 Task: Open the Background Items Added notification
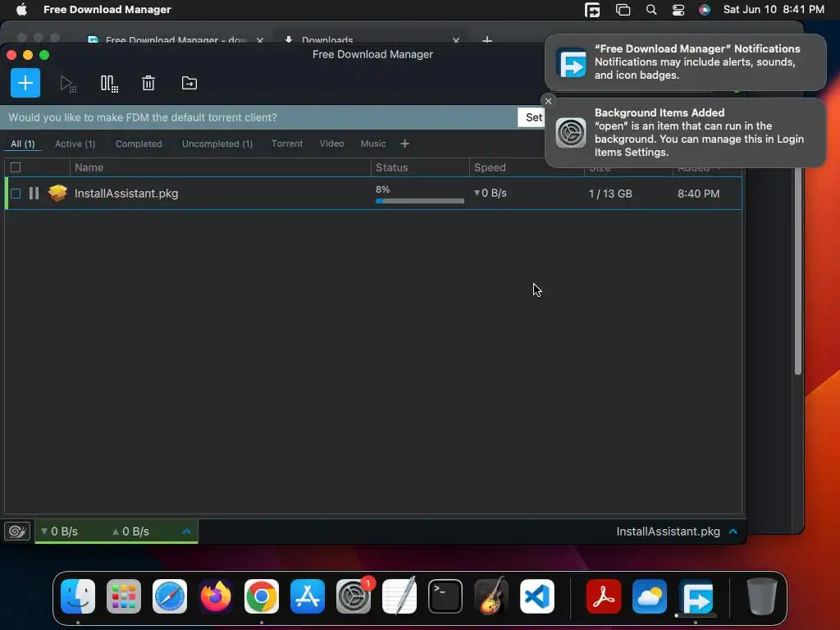tap(685, 132)
